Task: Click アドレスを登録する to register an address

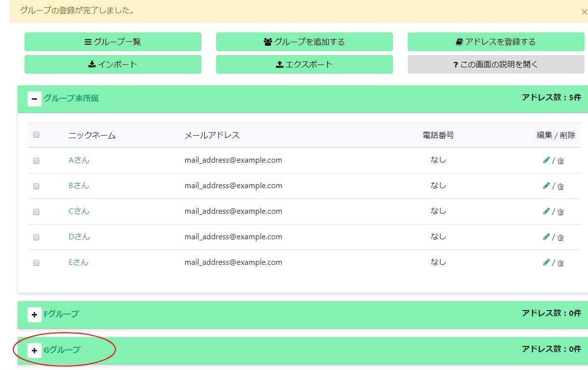Action: click(496, 42)
